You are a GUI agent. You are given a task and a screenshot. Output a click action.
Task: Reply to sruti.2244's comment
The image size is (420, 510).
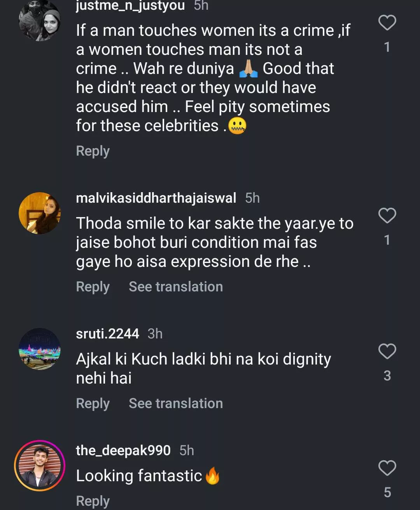coord(93,403)
